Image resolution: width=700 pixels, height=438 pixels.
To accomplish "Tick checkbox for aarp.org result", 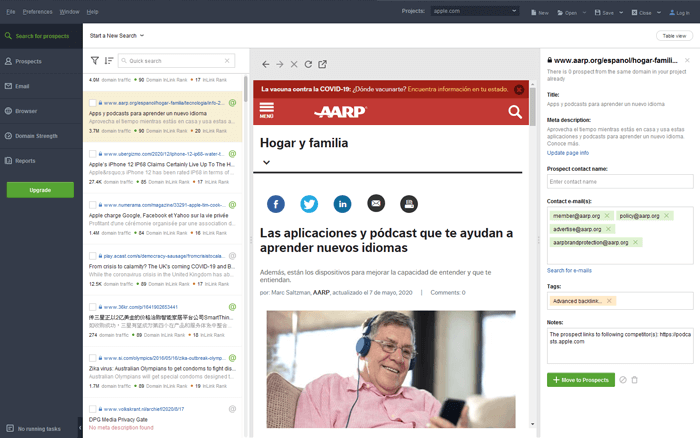I will (92, 103).
